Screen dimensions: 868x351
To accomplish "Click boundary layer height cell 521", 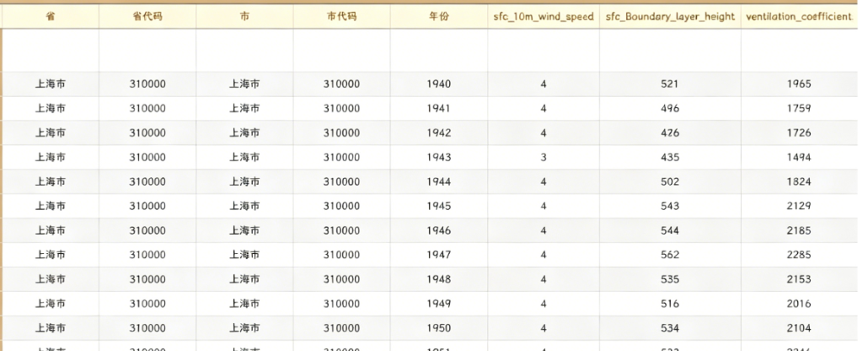I will click(x=670, y=84).
